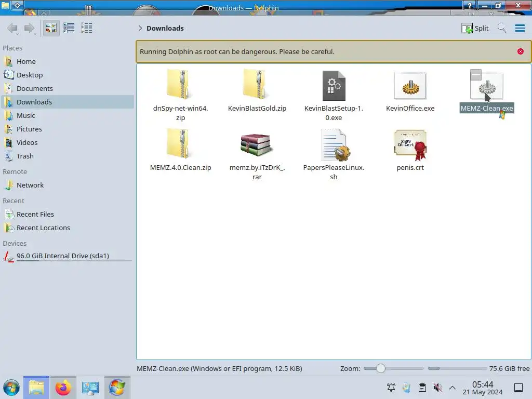Expand hidden tray icons arrow
The image size is (532, 399).
[453, 388]
